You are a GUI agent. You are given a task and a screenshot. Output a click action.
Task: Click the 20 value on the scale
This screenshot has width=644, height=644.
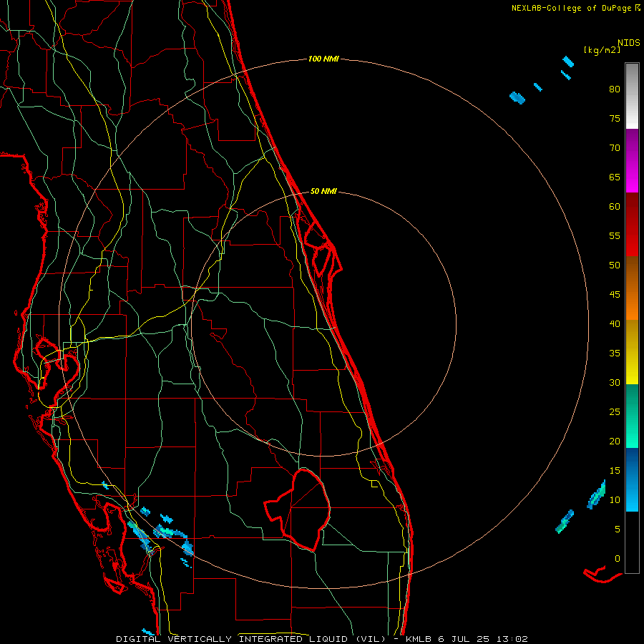coord(615,441)
